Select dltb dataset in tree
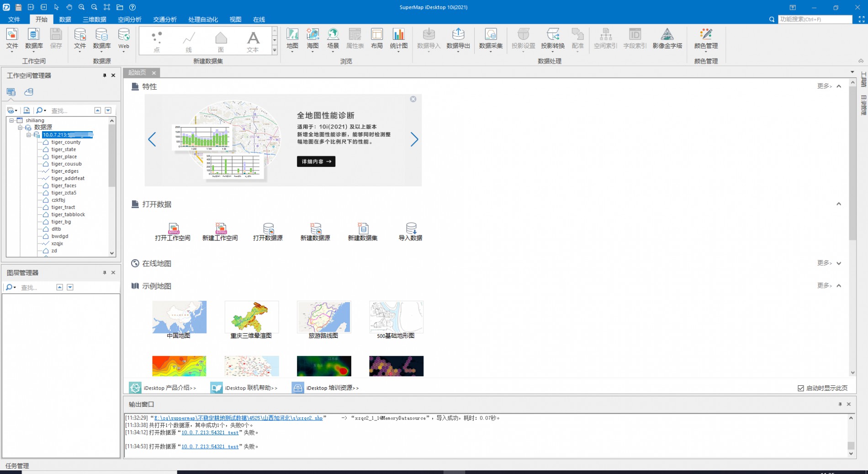868x474 pixels. 56,229
